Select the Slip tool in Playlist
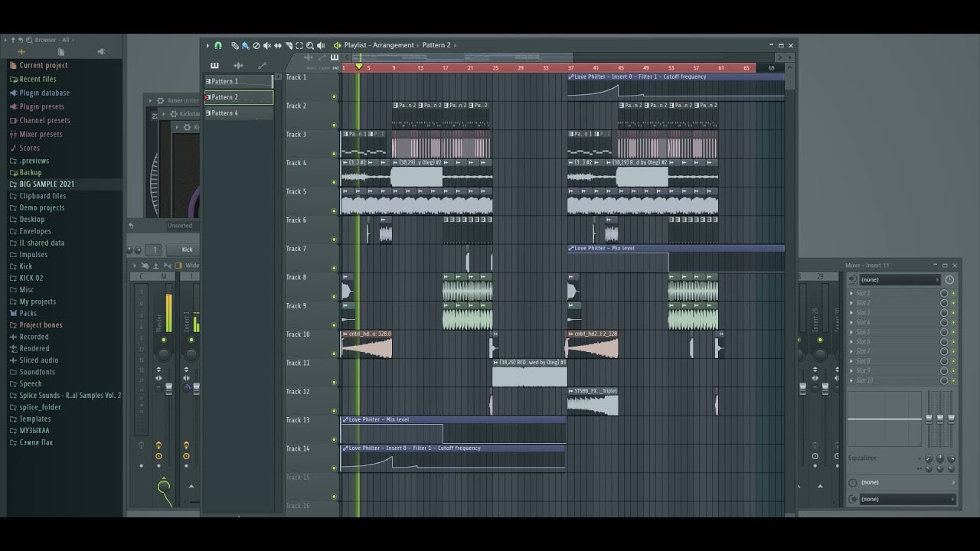 277,45
